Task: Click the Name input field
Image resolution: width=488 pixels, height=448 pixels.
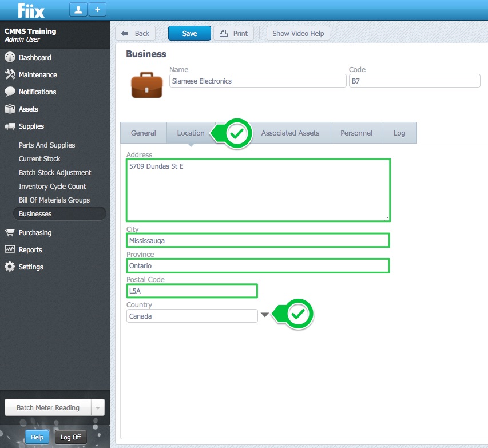Action: click(x=257, y=81)
